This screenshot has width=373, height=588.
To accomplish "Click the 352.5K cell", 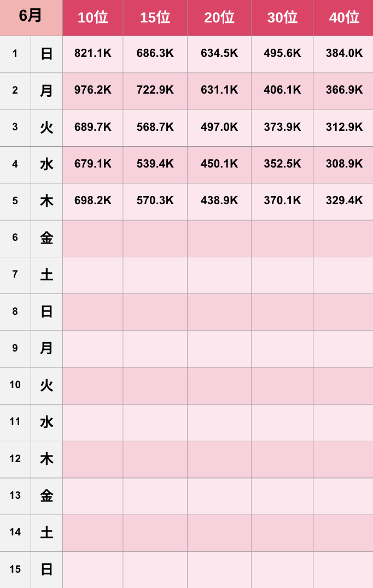I will (x=282, y=165).
